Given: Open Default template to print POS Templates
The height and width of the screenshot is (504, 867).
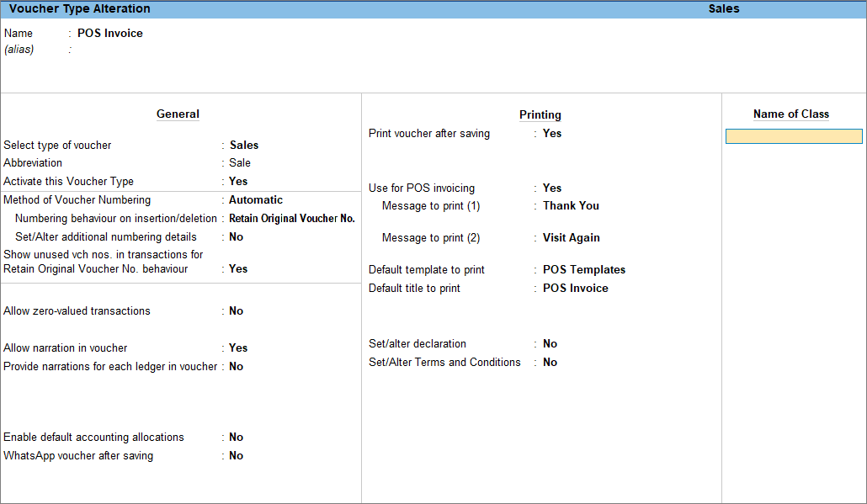Looking at the screenshot, I should pos(584,270).
